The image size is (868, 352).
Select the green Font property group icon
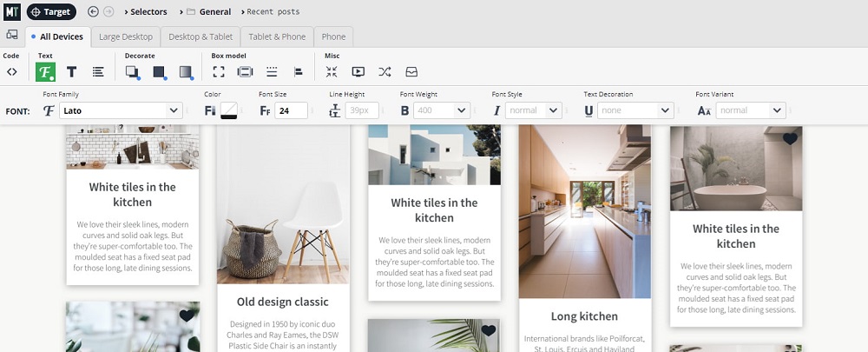click(x=45, y=72)
